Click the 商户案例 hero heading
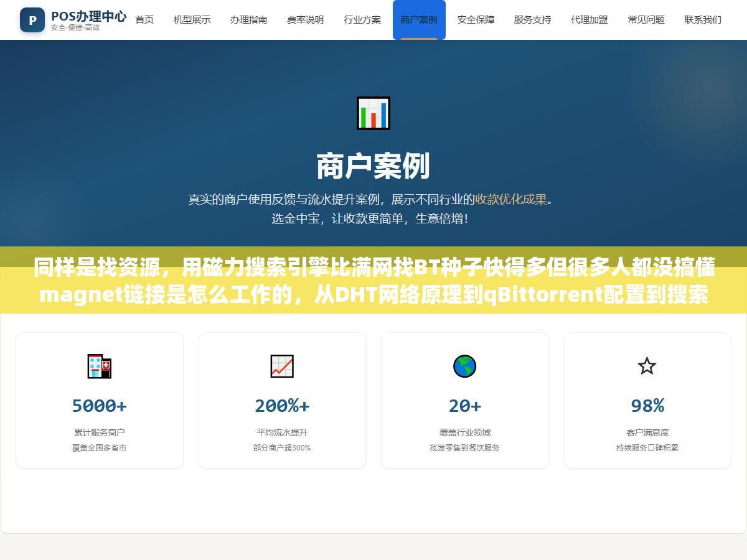Viewport: 747px width, 560px height. [x=374, y=166]
